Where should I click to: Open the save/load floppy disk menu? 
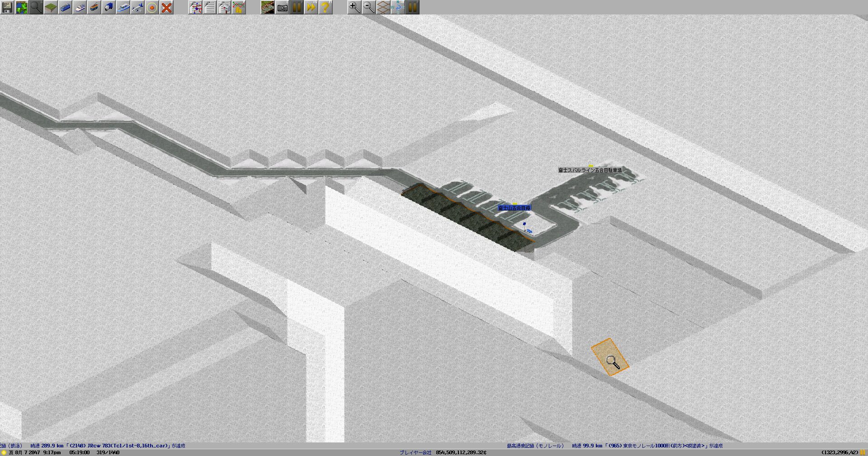[7, 7]
